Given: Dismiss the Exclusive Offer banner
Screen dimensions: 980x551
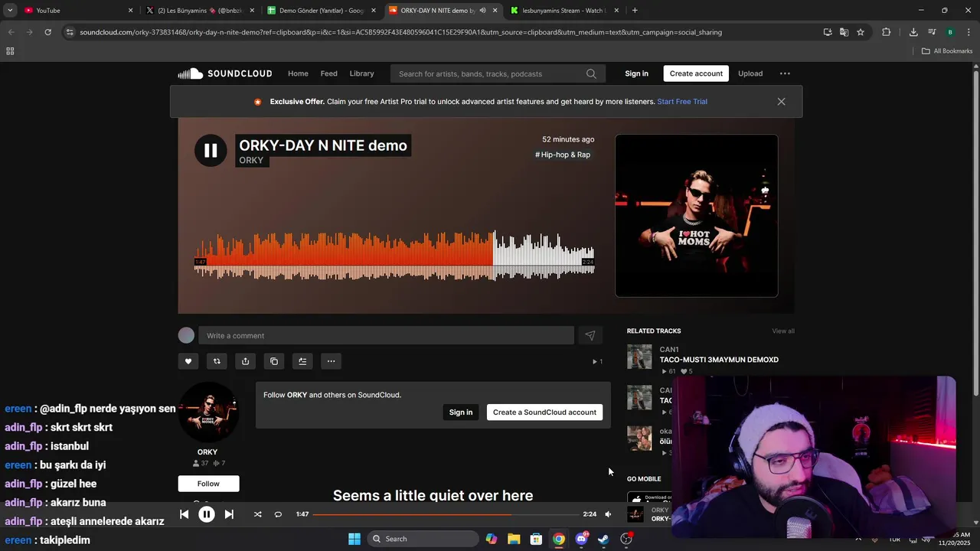Looking at the screenshot, I should point(781,101).
